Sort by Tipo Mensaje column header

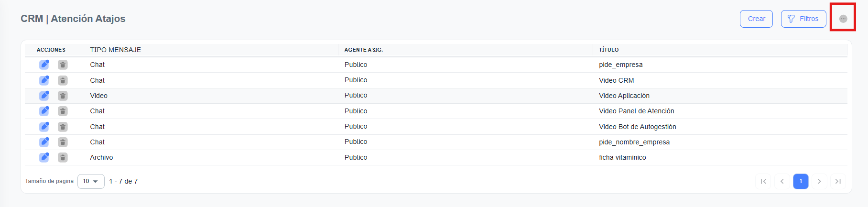115,50
